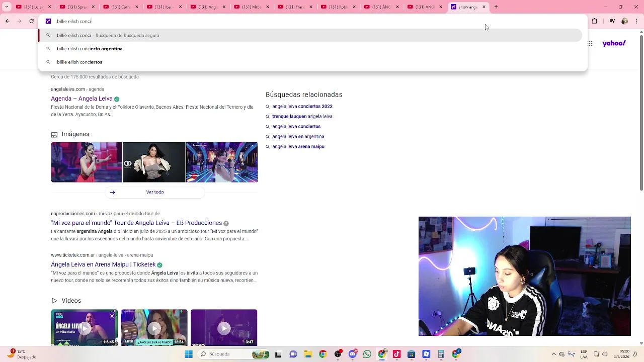The height and width of the screenshot is (362, 644).
Task: Switch to the '(131) Ibai' YouTube tab
Action: (x=165, y=7)
